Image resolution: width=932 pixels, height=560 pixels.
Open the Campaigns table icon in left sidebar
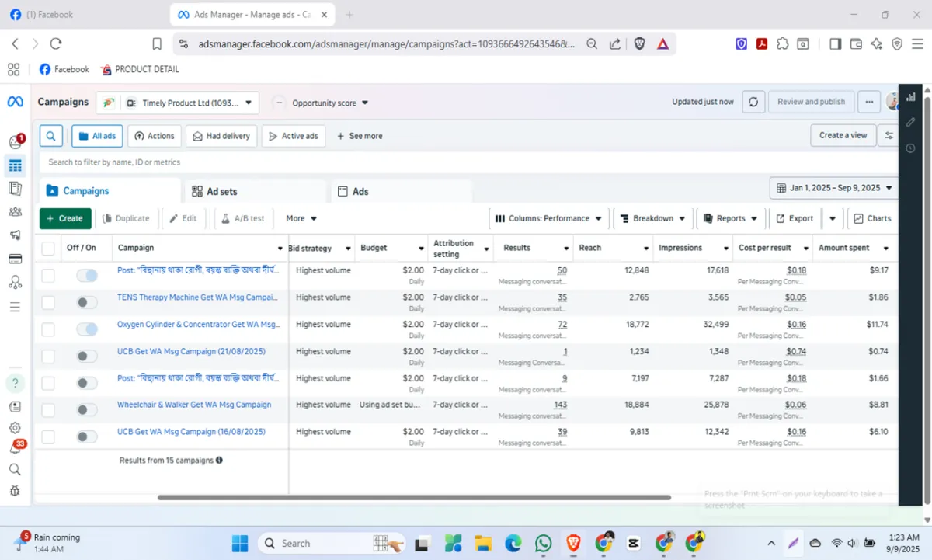pos(15,165)
